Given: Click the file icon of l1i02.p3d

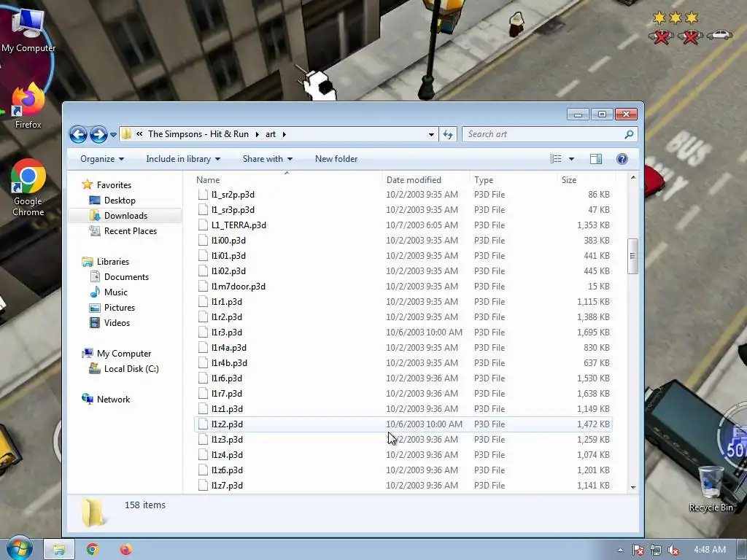Looking at the screenshot, I should click(x=203, y=271).
